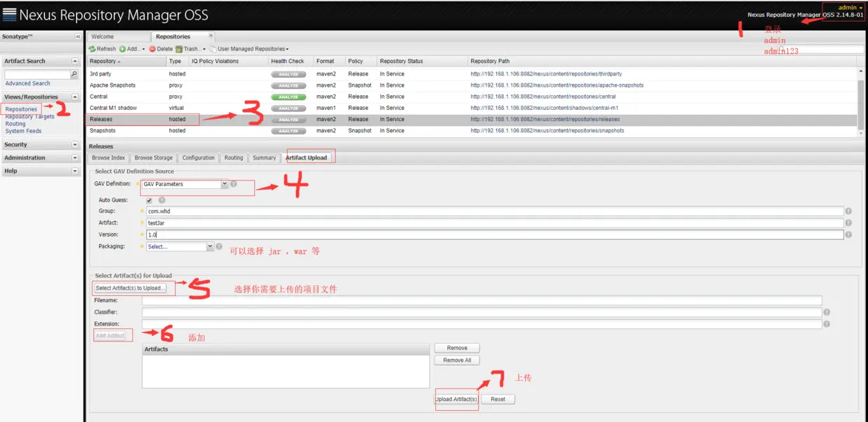Click green ANALYZE button for Central
The image size is (868, 422).
click(288, 97)
